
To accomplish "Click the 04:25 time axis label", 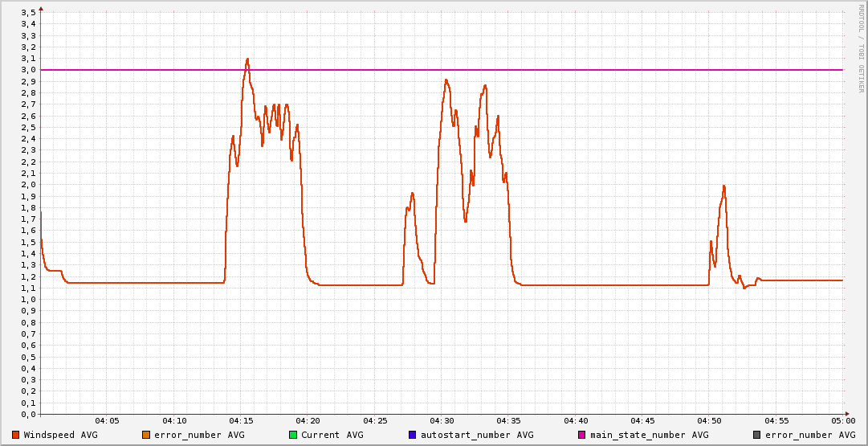I will (x=375, y=421).
